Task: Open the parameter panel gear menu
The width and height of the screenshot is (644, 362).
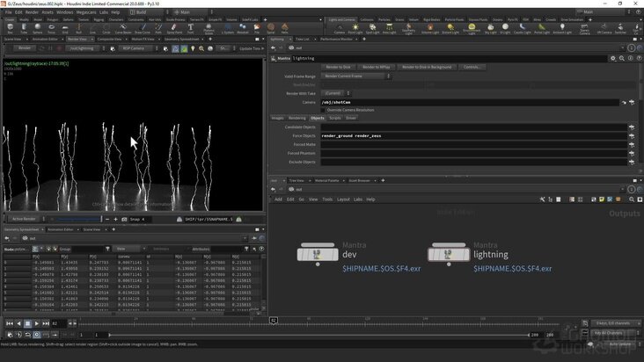Action: [x=613, y=59]
